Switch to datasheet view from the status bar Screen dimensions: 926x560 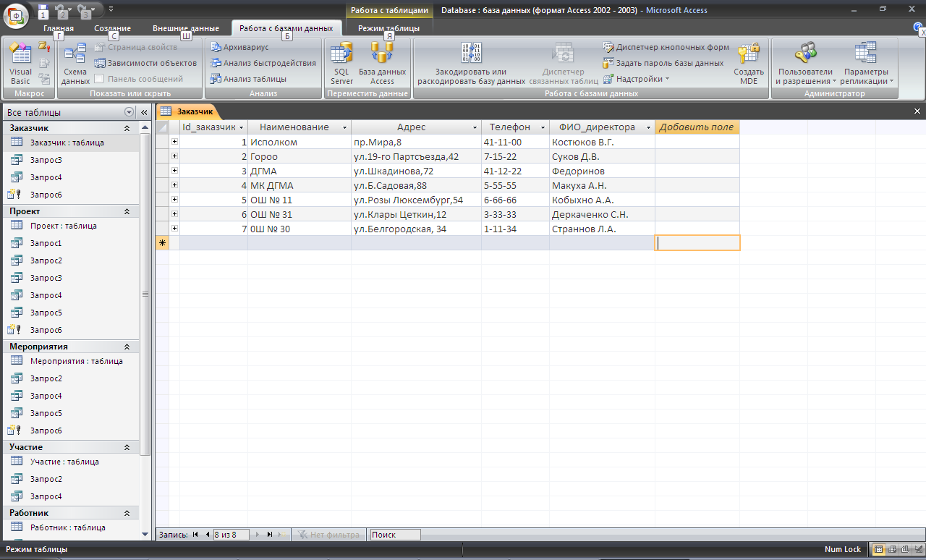(879, 549)
